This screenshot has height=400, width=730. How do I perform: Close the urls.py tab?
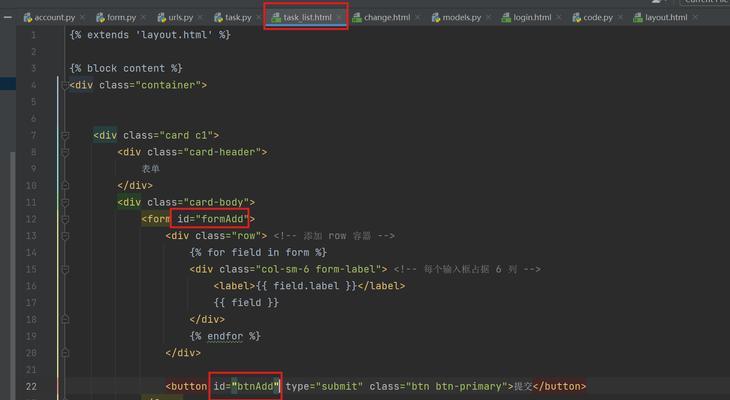coord(200,17)
